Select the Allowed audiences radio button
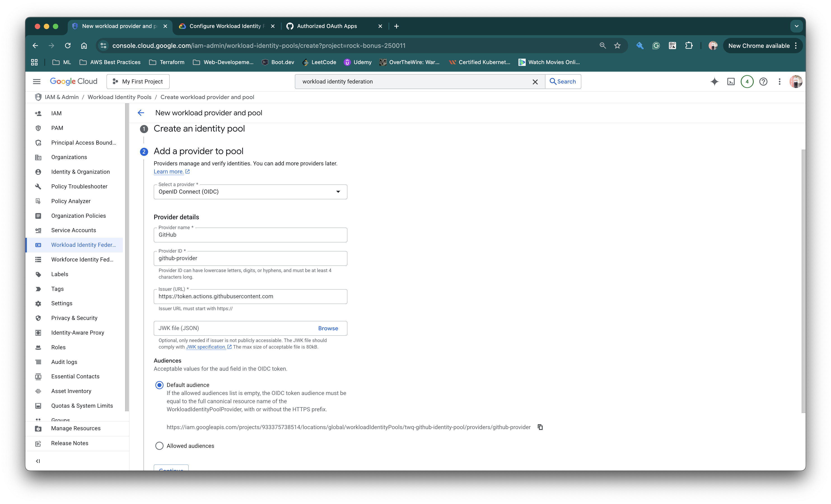 [159, 446]
